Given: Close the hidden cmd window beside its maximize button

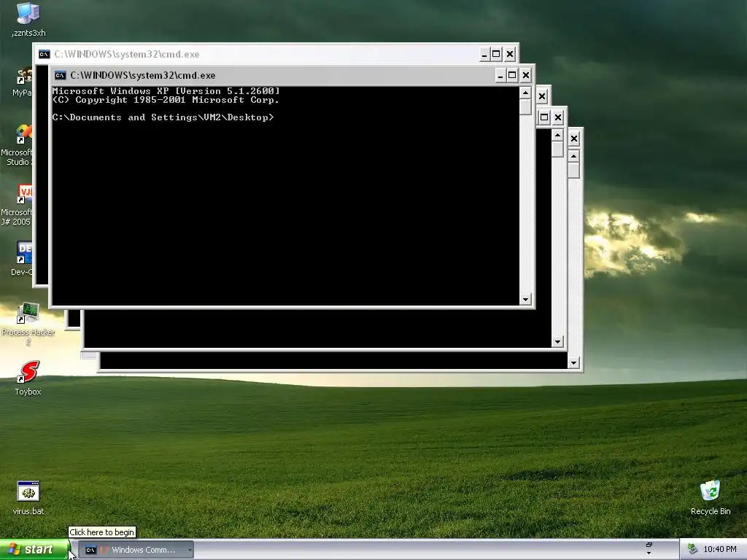Looking at the screenshot, I should pos(558,117).
